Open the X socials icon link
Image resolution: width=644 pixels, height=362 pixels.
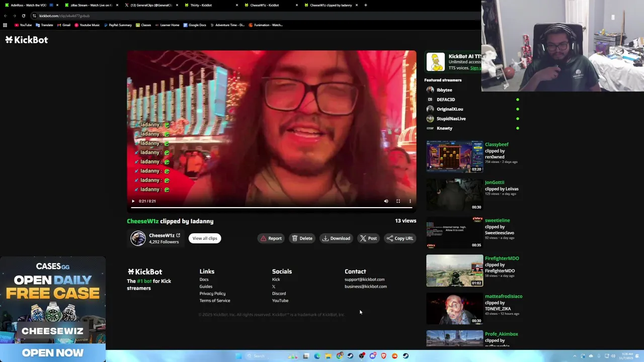click(x=274, y=287)
